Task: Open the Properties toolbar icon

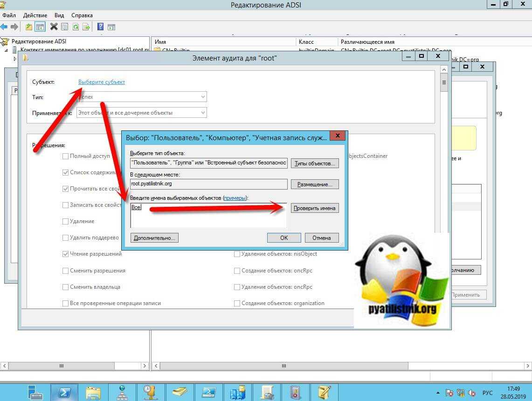Action: [64, 27]
